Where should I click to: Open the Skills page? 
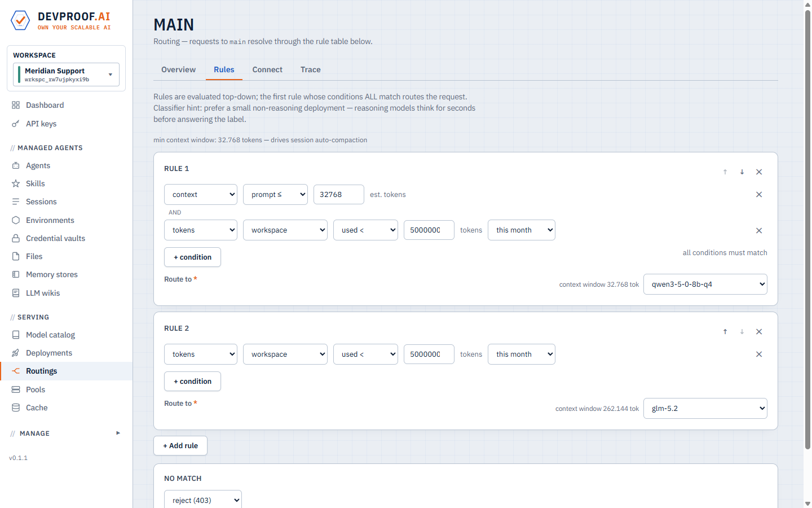pyautogui.click(x=66, y=183)
